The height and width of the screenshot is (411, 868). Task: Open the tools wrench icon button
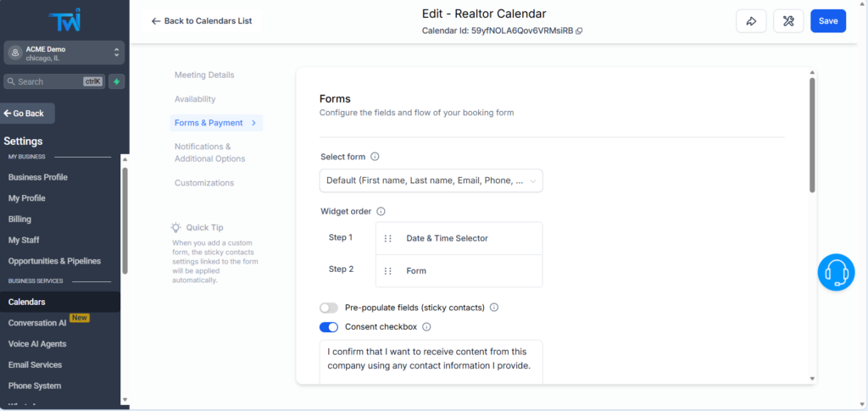788,21
